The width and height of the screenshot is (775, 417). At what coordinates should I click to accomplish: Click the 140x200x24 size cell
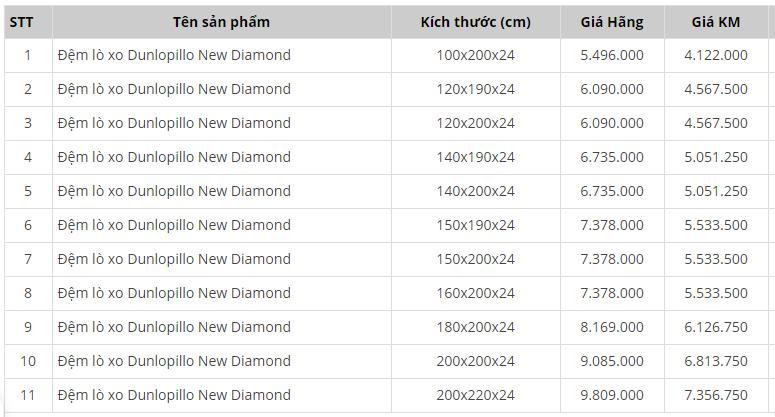tap(475, 191)
